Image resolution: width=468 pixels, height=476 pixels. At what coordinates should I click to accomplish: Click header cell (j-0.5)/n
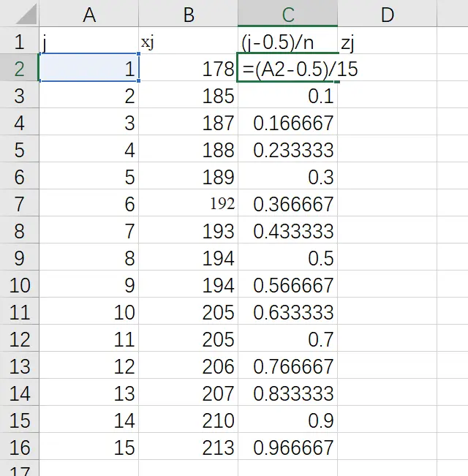coord(287,40)
